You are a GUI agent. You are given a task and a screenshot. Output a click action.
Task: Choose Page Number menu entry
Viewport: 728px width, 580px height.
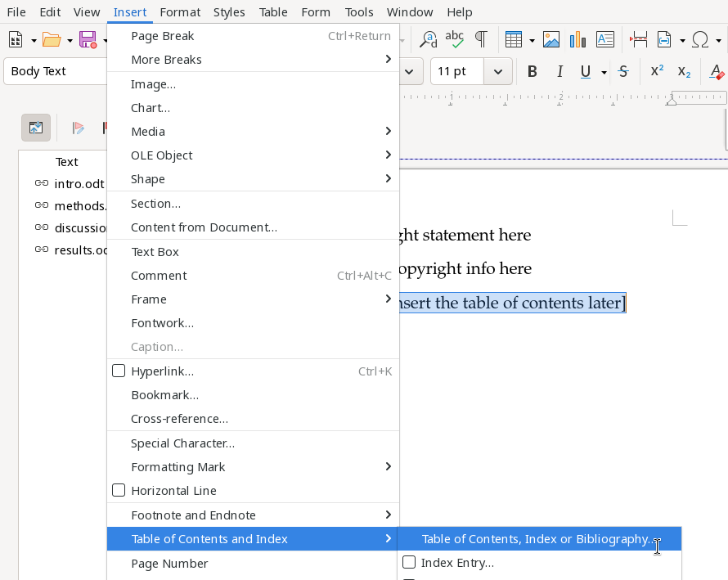point(253,564)
